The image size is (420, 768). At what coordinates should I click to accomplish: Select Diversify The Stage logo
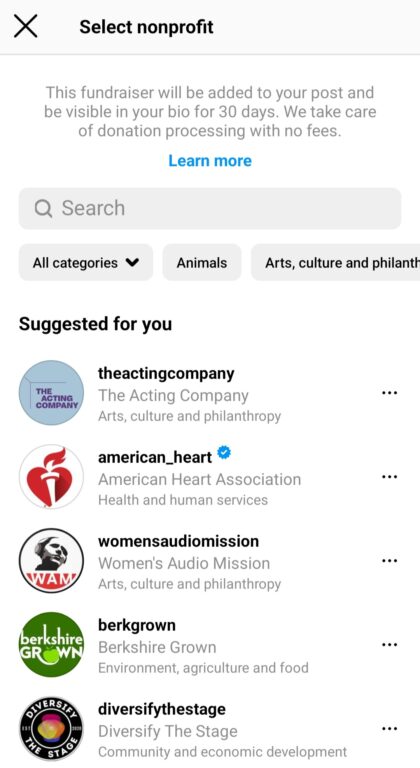[x=51, y=728]
